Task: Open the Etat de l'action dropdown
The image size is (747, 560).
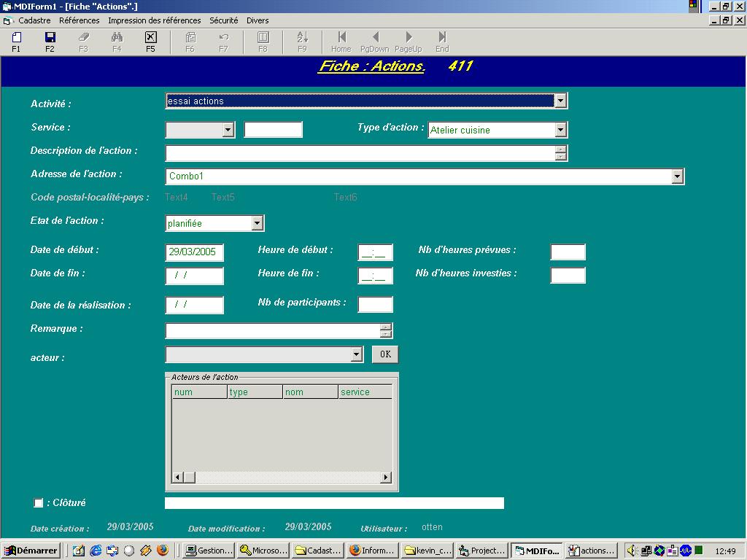Action: 257,223
